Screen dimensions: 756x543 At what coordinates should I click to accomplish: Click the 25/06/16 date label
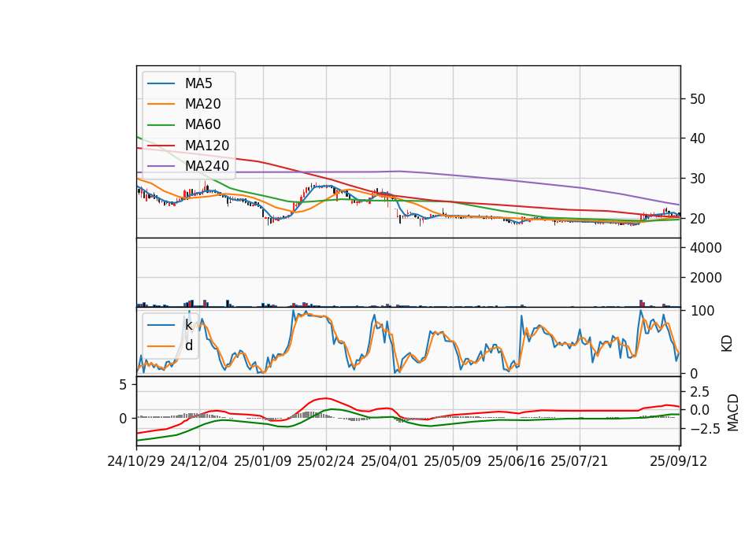[517, 462]
